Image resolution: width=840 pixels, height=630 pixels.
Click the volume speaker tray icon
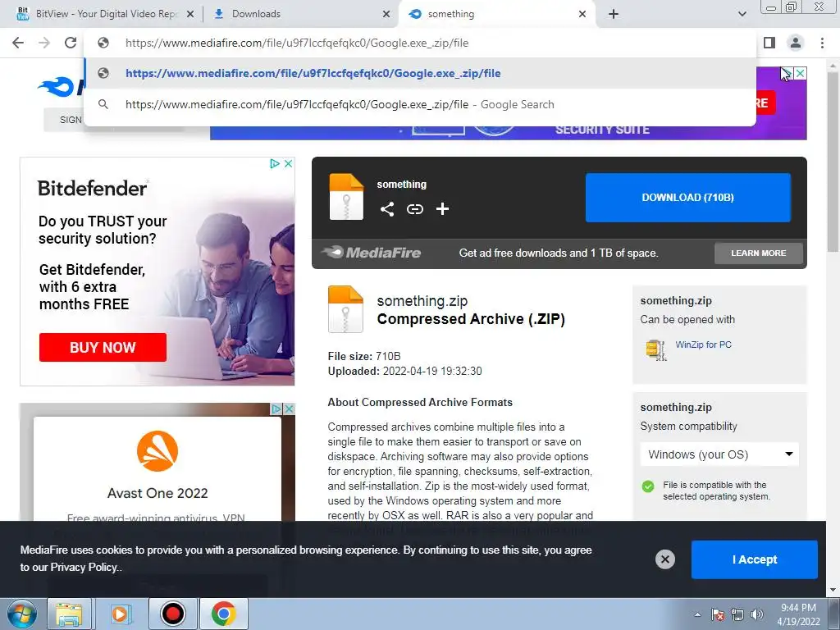click(757, 614)
